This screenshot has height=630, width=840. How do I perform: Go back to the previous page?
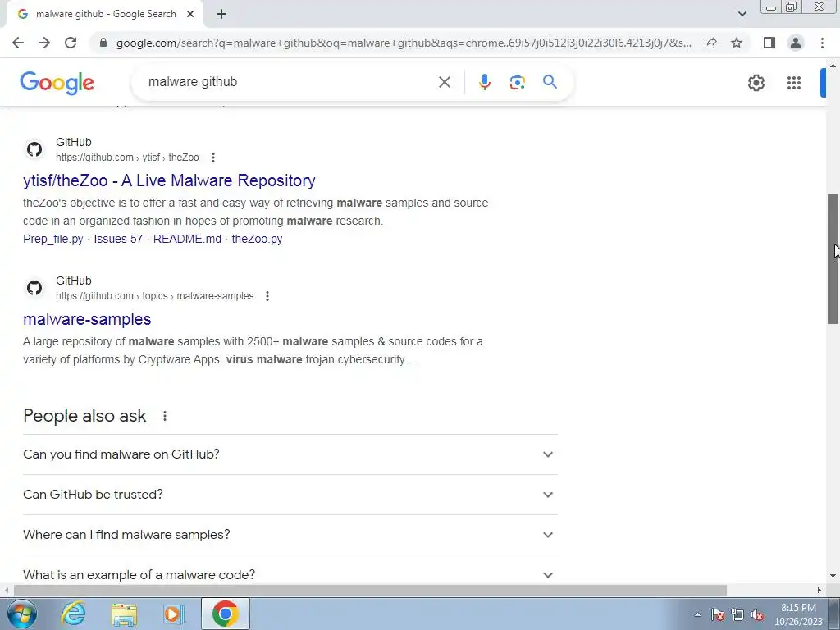(18, 43)
